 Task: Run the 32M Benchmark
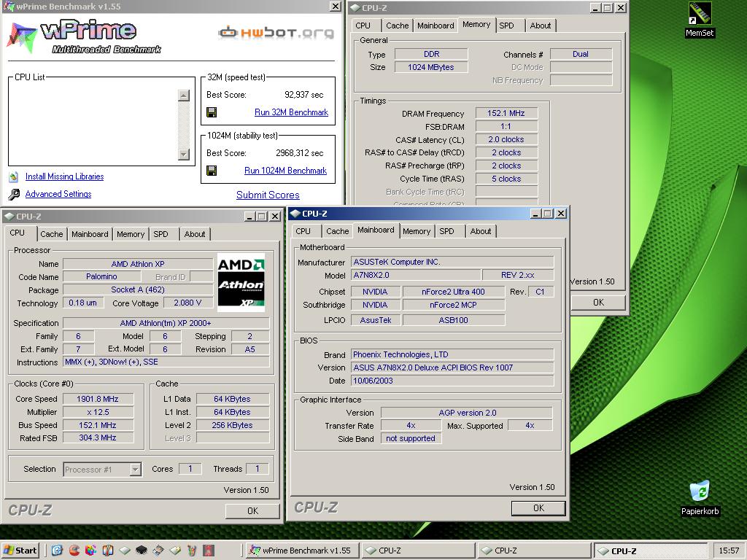pyautogui.click(x=291, y=112)
